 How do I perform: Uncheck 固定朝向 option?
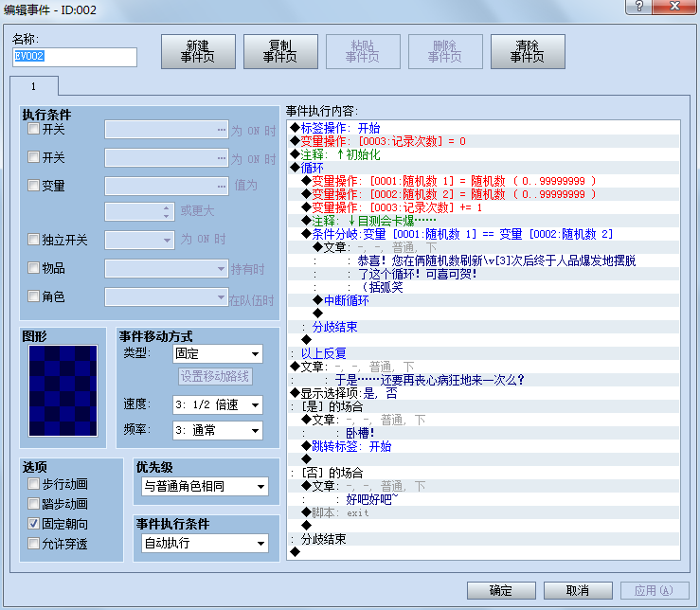33,524
